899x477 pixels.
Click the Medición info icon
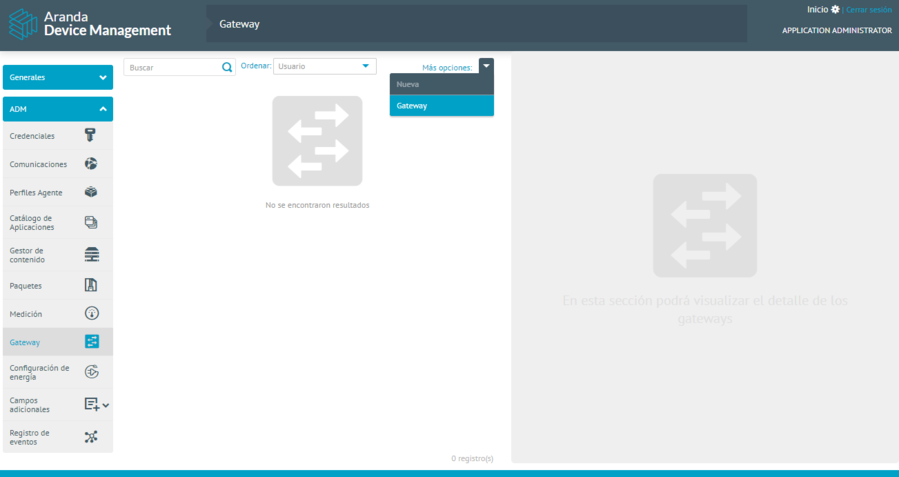(x=91, y=313)
